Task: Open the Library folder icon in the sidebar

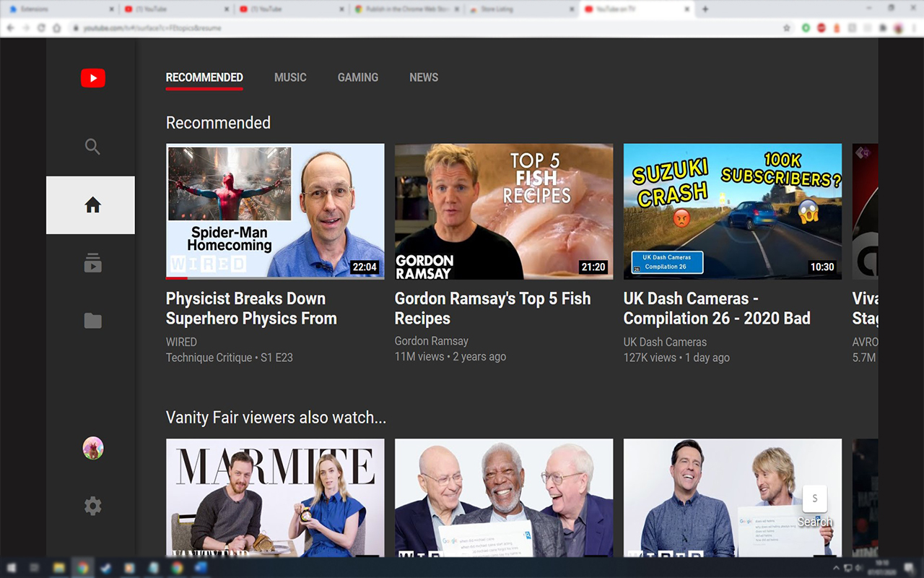Action: coord(92,321)
